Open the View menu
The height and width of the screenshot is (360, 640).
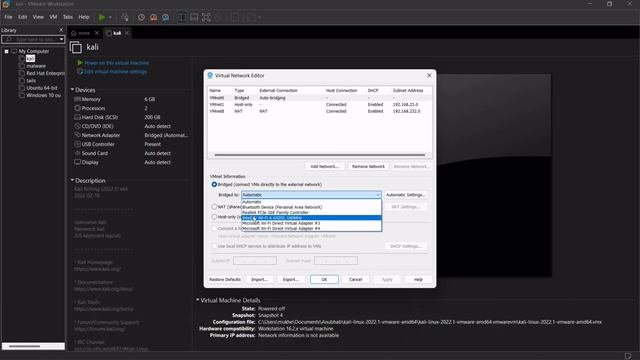[38, 17]
